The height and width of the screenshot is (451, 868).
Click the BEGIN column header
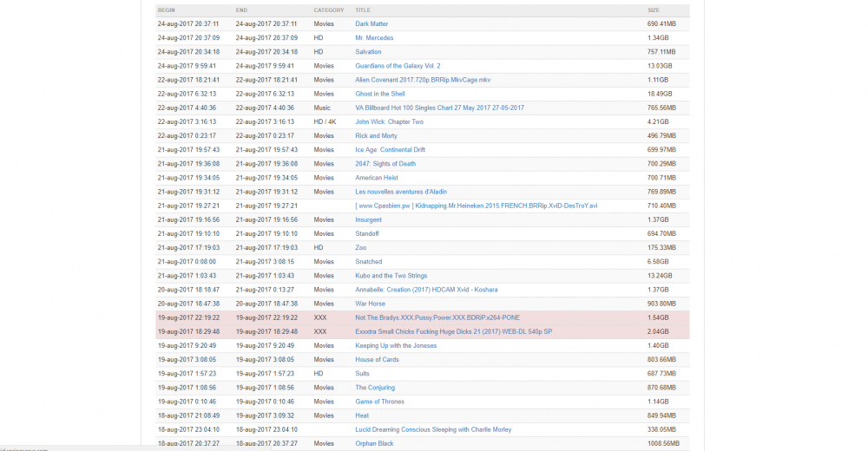point(167,10)
